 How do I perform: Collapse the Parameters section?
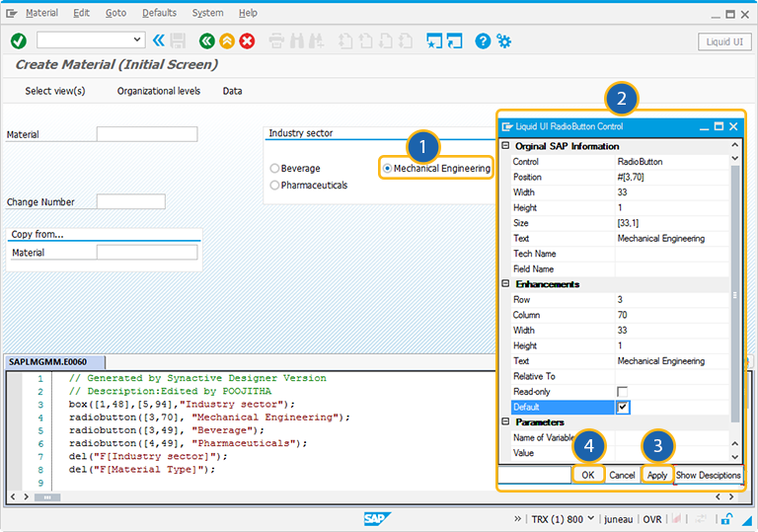505,421
